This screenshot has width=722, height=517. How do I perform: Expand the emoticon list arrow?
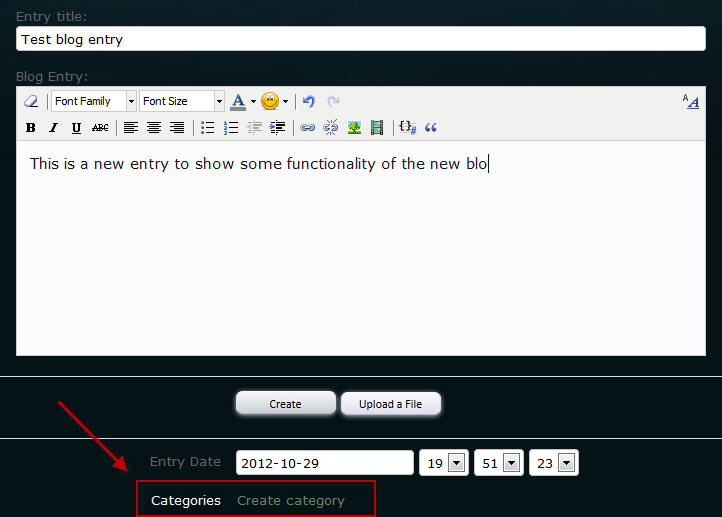tap(285, 101)
